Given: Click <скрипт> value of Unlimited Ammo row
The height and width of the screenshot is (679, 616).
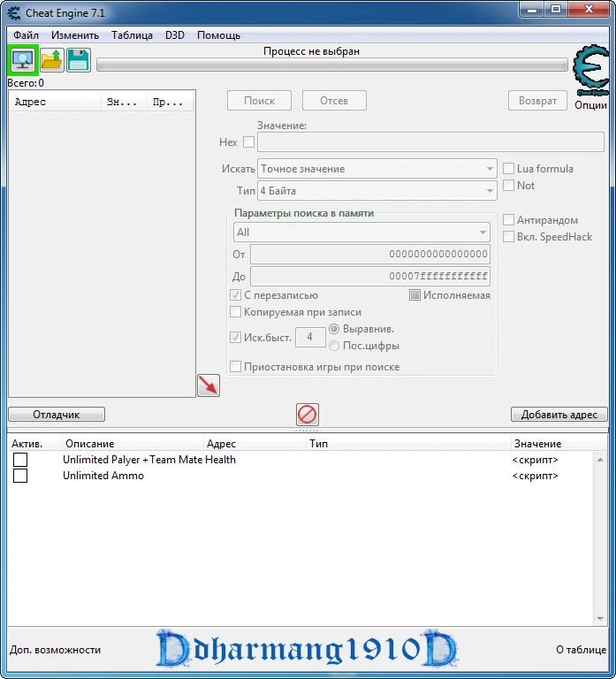Looking at the screenshot, I should click(x=535, y=476).
